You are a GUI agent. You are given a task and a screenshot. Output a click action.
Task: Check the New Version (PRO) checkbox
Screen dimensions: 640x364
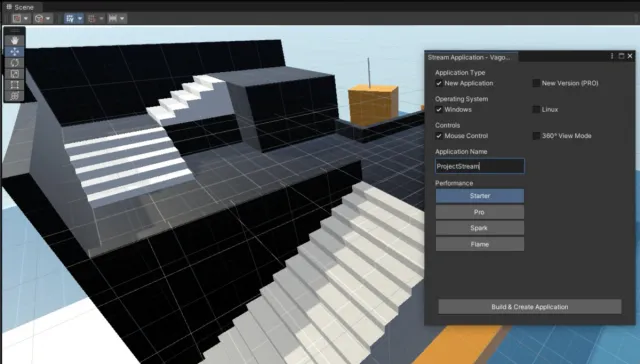coord(536,83)
